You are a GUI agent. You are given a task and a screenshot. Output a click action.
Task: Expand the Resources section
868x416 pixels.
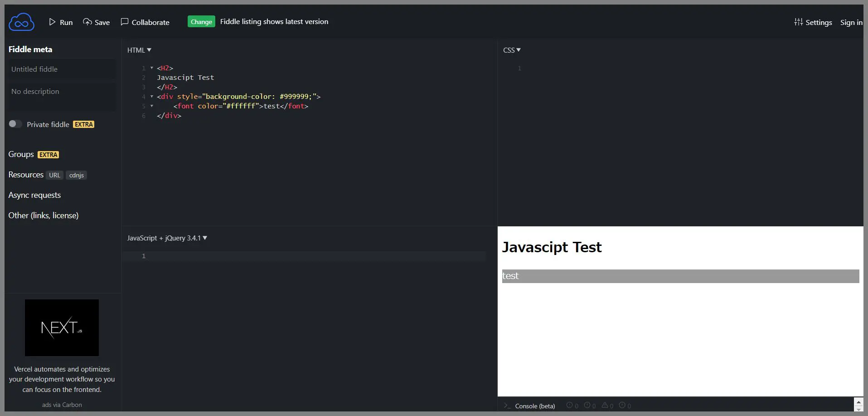(x=26, y=175)
